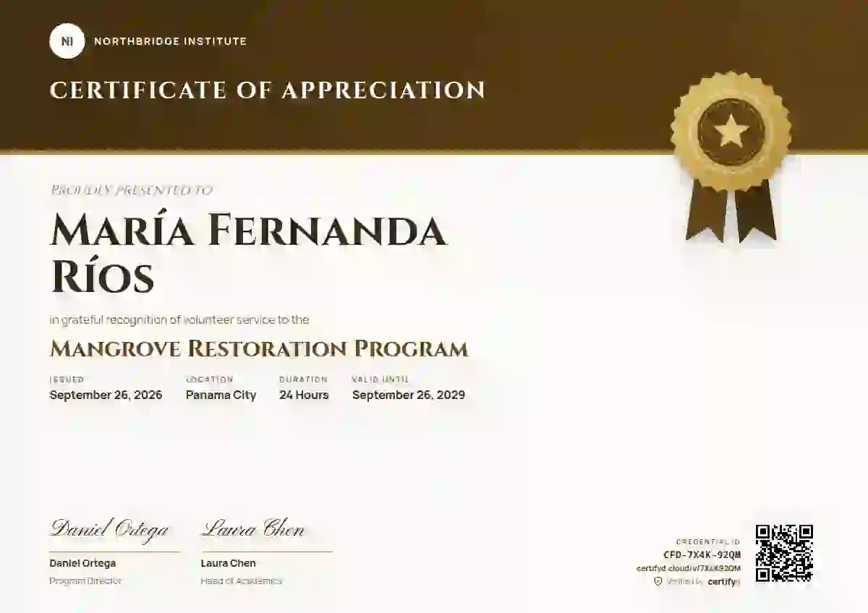Click the QR code
Screen dimensions: 868x613
pyautogui.click(x=784, y=553)
